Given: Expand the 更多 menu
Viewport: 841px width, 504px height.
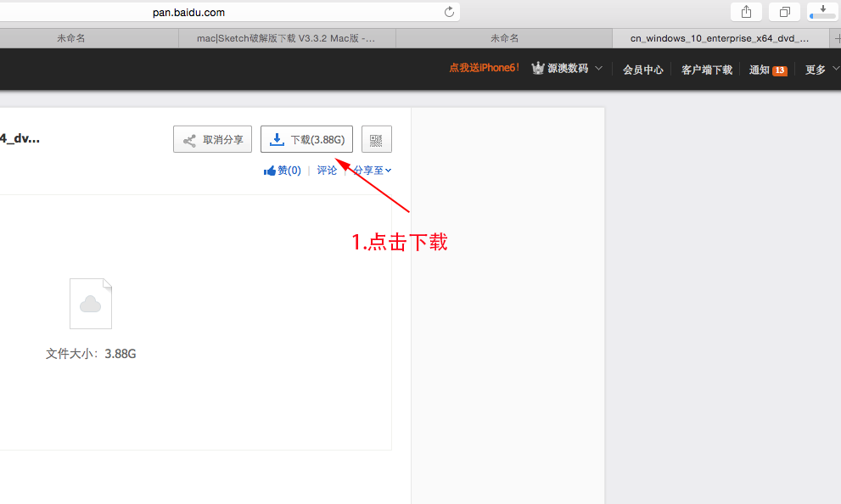Looking at the screenshot, I should (821, 70).
